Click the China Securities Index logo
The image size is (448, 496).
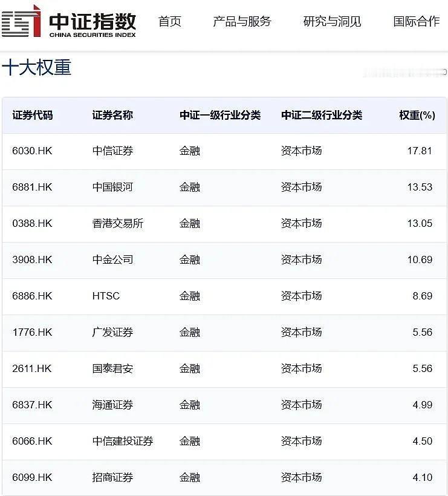point(68,21)
